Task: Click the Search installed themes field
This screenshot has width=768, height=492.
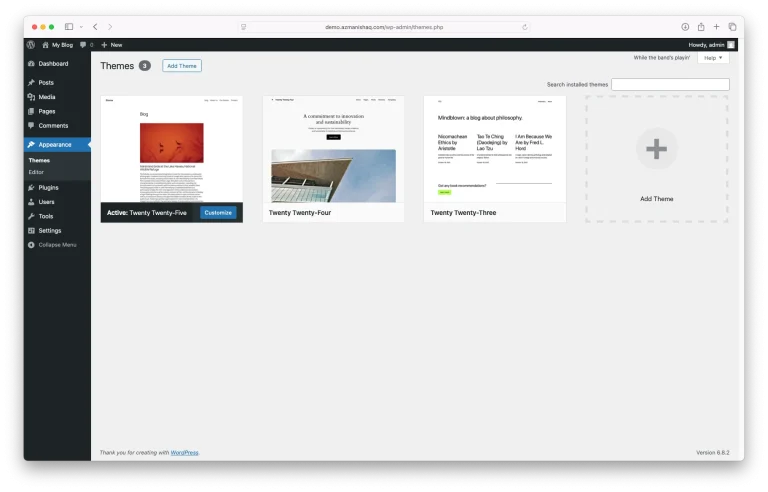Action: [670, 85]
